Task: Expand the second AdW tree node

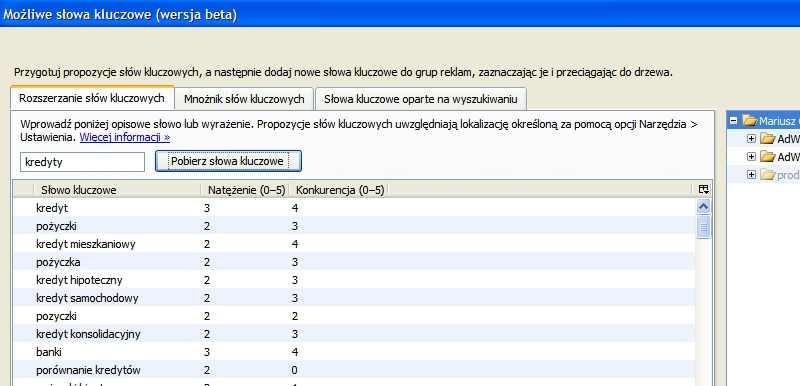Action: point(751,157)
